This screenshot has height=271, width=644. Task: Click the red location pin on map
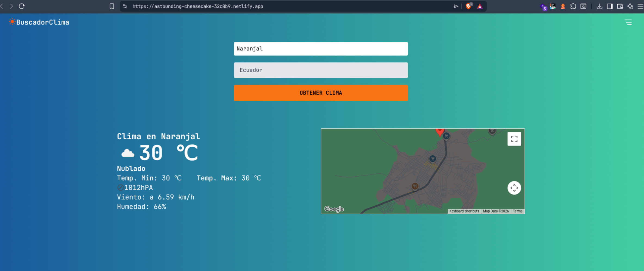(440, 132)
